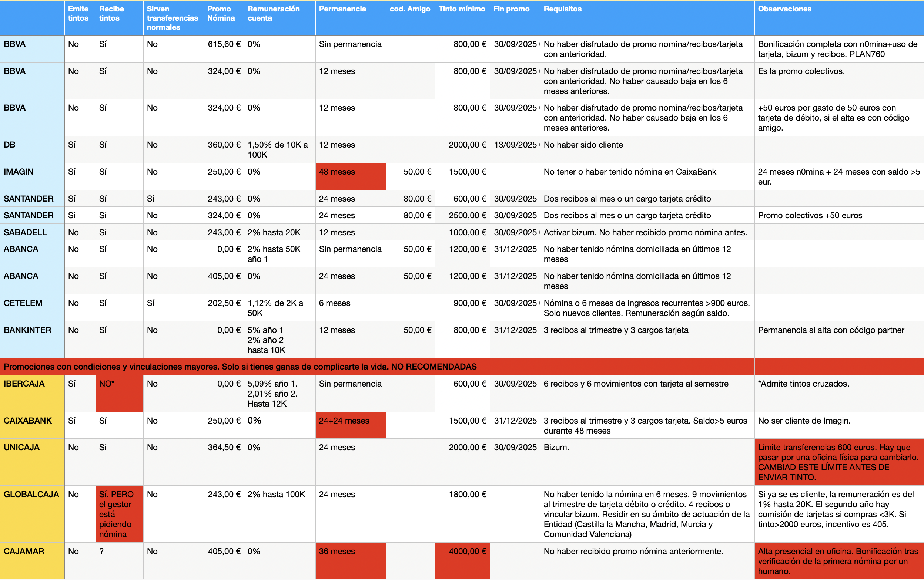Click the '24 meses n0mina + 24 meses' cell
Image resolution: width=924 pixels, height=580 pixels.
point(839,176)
